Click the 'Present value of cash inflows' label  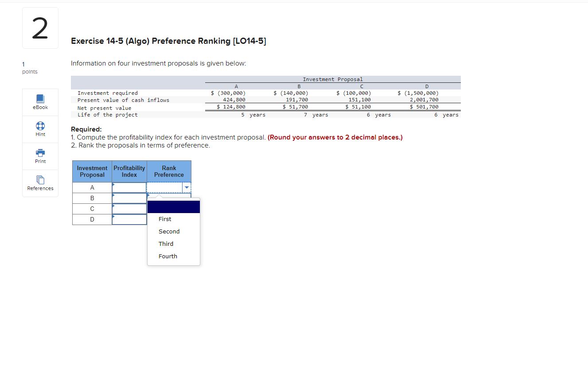pyautogui.click(x=124, y=100)
